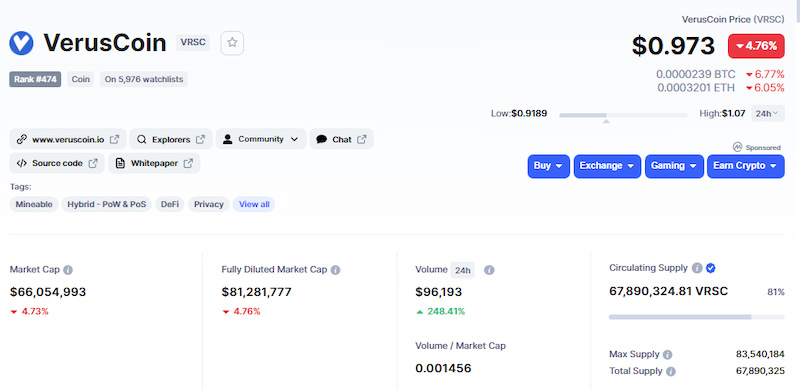
Task: Open the Explorers link
Action: (x=171, y=139)
